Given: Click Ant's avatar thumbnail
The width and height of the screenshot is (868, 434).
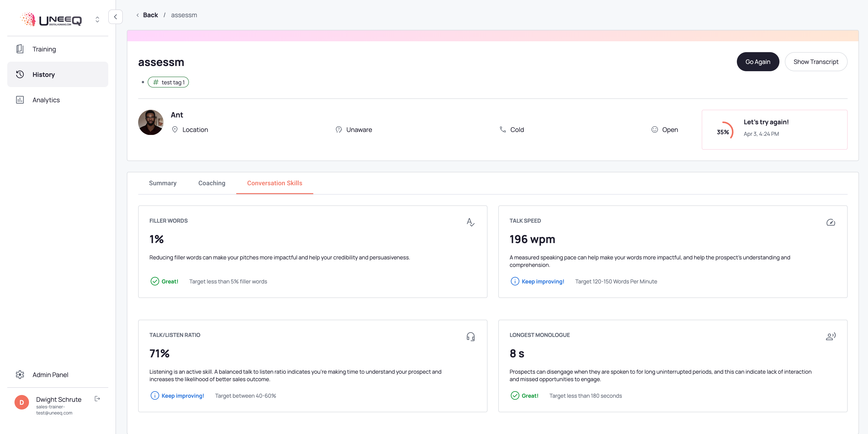Looking at the screenshot, I should tap(151, 122).
